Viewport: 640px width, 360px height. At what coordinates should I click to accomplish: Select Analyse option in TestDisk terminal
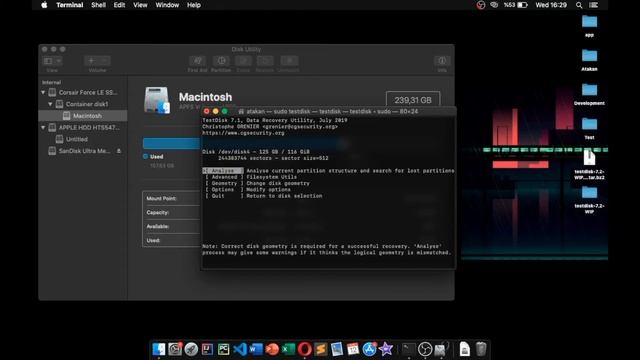click(x=223, y=171)
